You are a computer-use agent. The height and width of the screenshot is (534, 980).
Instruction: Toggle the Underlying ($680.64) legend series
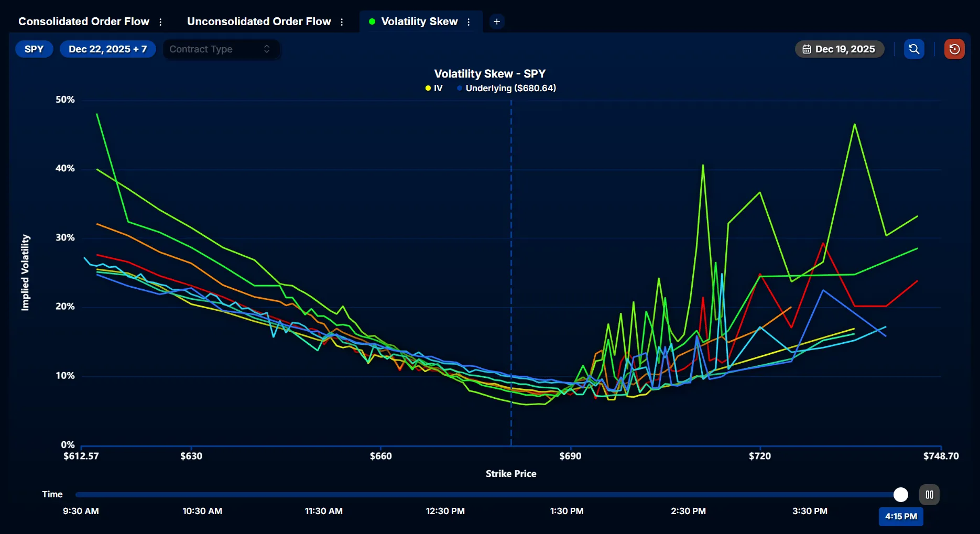click(x=506, y=89)
